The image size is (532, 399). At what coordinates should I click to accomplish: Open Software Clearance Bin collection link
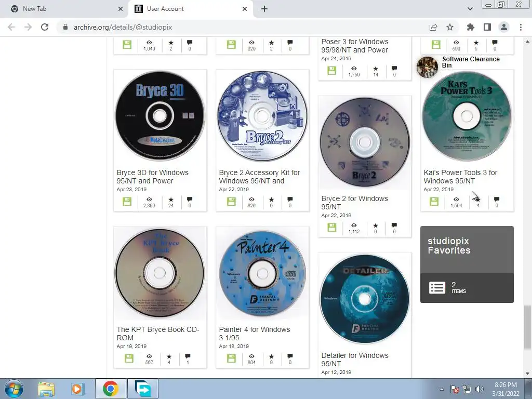tap(471, 62)
